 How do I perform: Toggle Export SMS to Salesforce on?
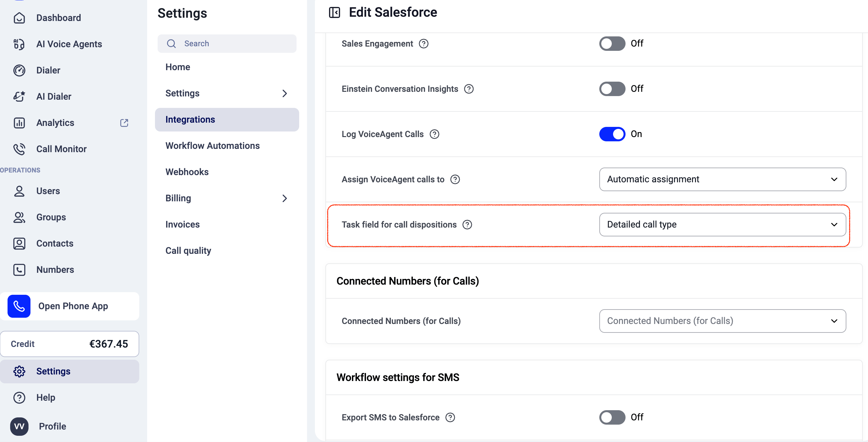tap(612, 417)
